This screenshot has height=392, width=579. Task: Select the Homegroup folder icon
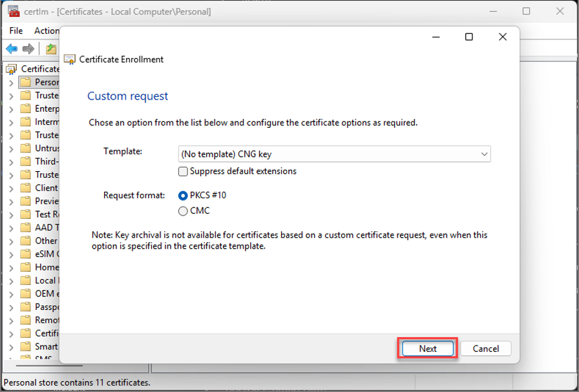[x=25, y=267]
